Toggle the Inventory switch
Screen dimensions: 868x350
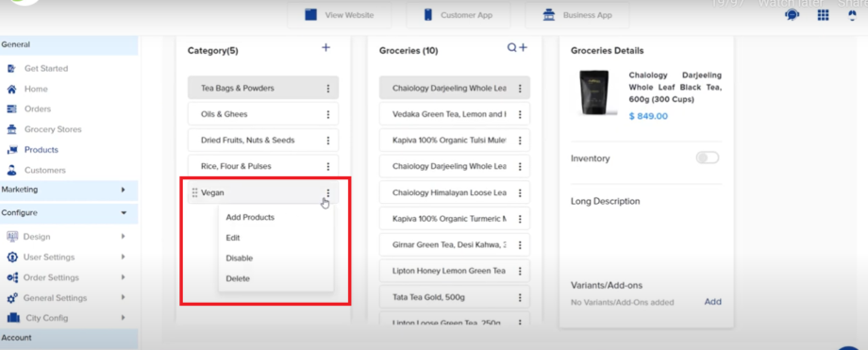pos(708,158)
